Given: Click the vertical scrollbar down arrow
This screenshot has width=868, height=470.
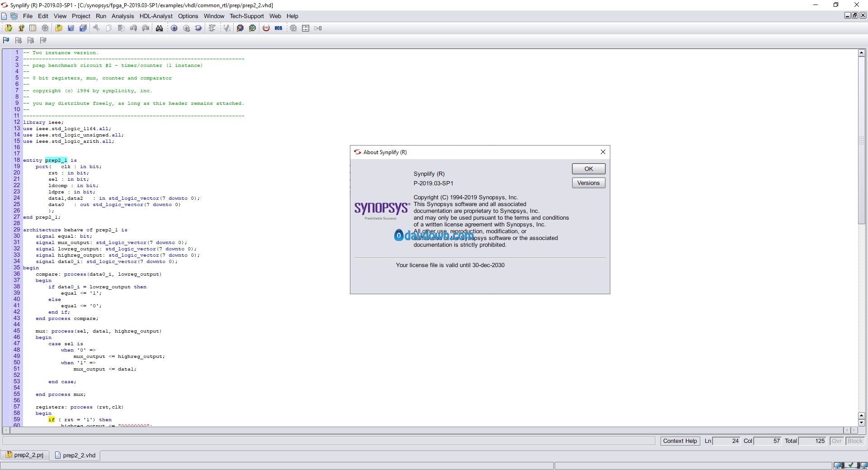Looking at the screenshot, I should pyautogui.click(x=862, y=423).
